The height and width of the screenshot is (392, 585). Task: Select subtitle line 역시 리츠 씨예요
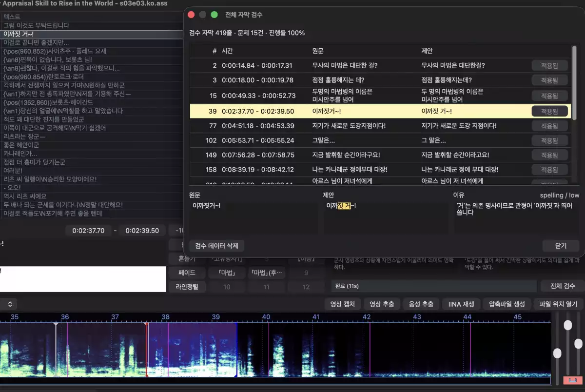(x=91, y=196)
